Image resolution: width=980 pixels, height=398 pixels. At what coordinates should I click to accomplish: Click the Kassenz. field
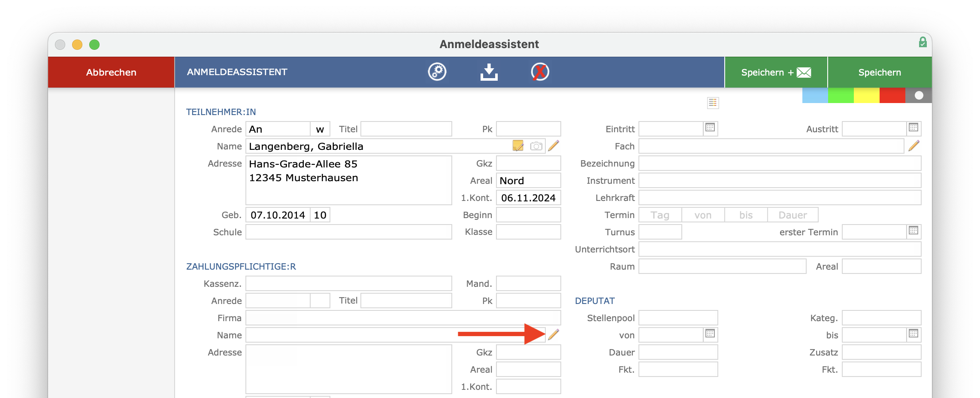348,283
